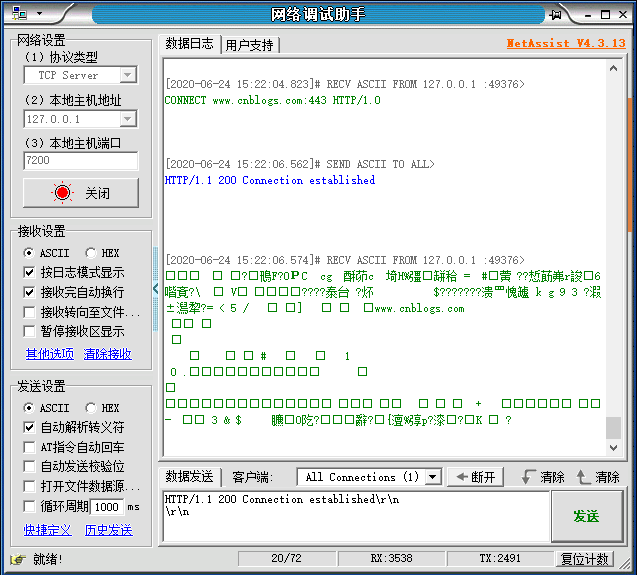This screenshot has width=637, height=575.
Task: Open the 历史发送 link
Action: [108, 530]
